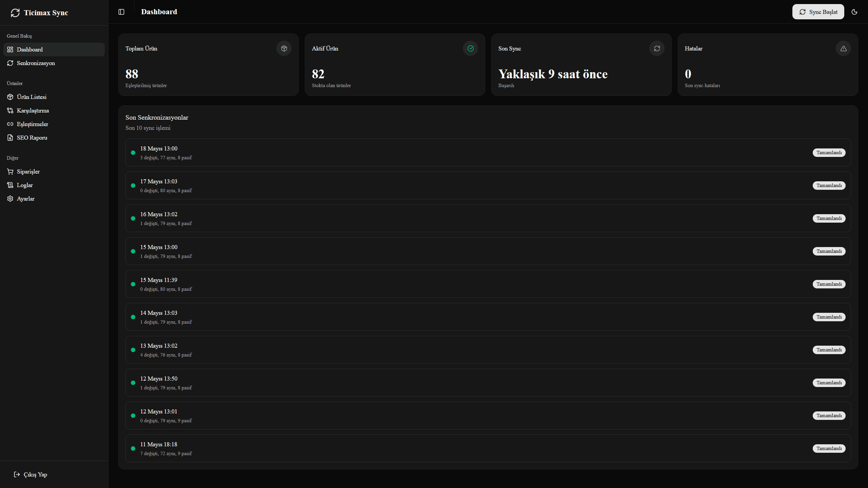The height and width of the screenshot is (488, 868).
Task: Click the "Yaklaşık 9 saat önce" text
Action: [553, 74]
